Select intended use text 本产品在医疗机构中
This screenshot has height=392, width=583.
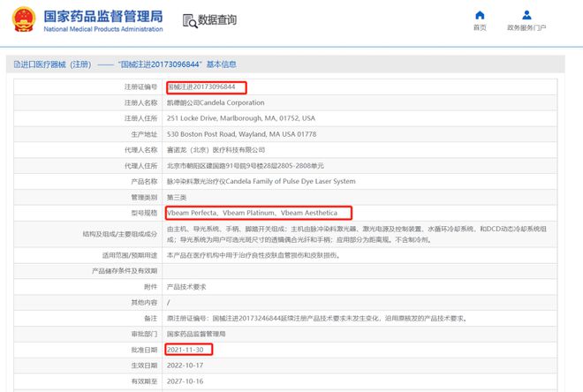tap(254, 255)
